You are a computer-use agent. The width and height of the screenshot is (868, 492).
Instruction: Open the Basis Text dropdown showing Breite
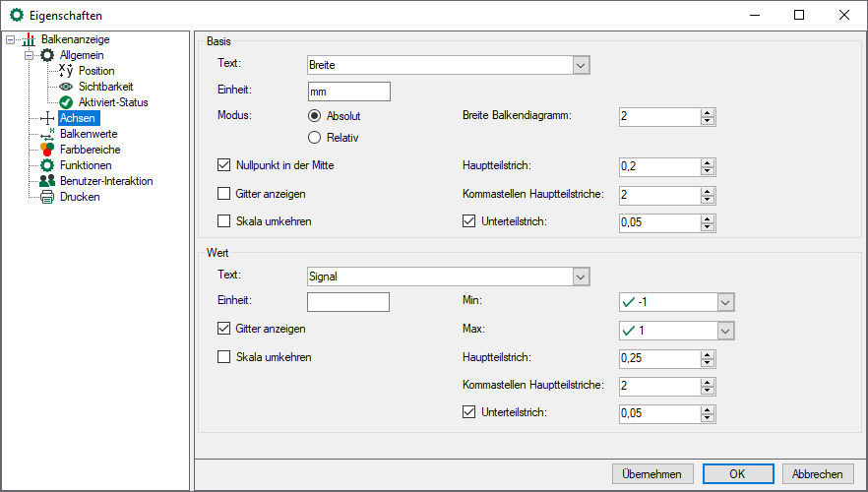[x=581, y=66]
